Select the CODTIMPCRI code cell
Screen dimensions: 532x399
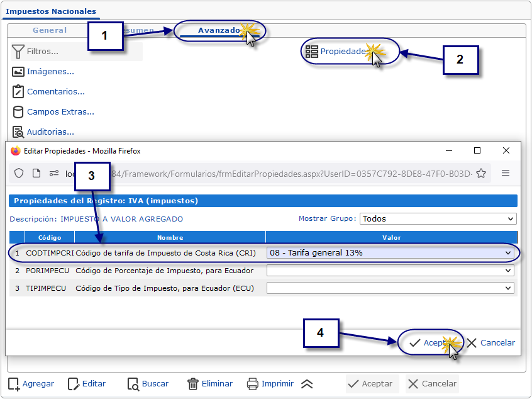50,253
